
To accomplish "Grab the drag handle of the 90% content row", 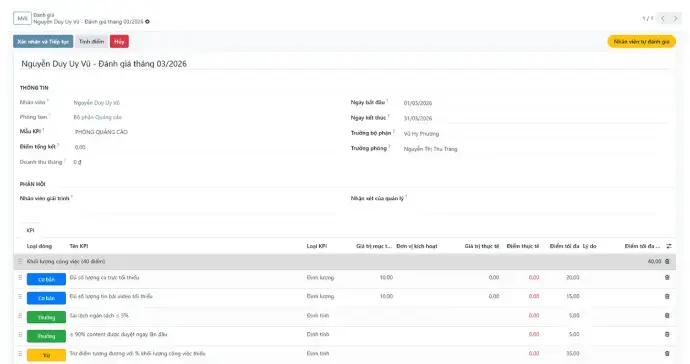I will click(20, 335).
